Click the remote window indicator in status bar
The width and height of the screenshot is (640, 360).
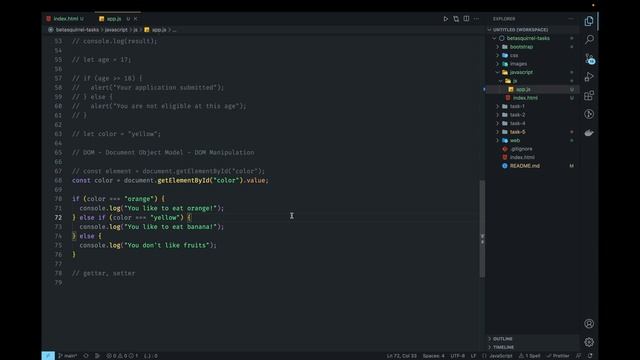coord(48,356)
